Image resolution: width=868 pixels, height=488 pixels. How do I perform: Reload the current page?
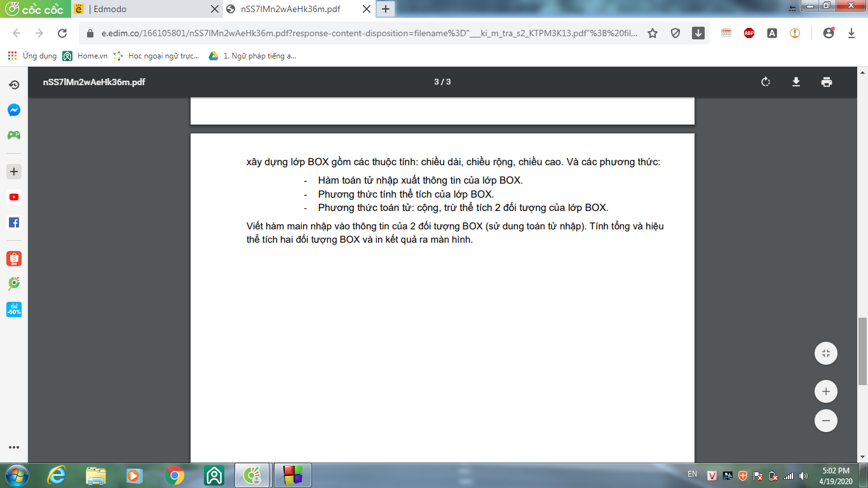pyautogui.click(x=62, y=33)
